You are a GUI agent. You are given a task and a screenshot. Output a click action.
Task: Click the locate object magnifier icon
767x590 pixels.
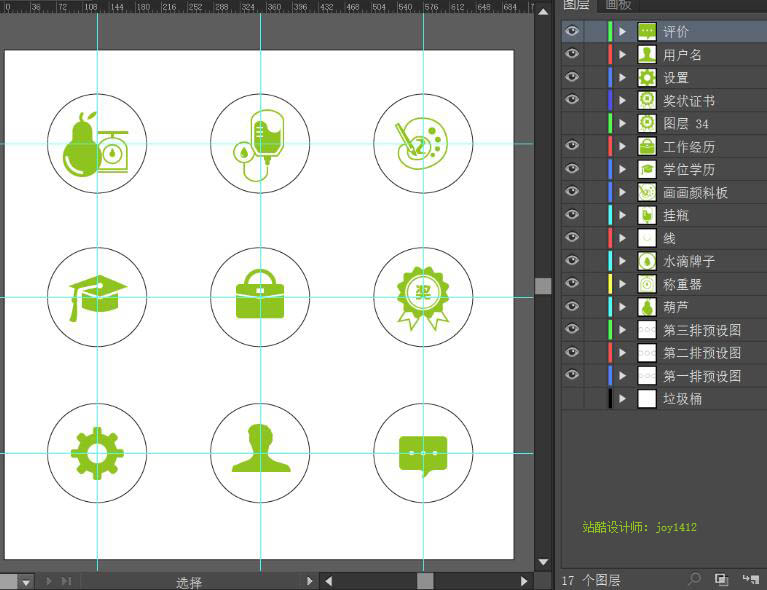tap(694, 579)
